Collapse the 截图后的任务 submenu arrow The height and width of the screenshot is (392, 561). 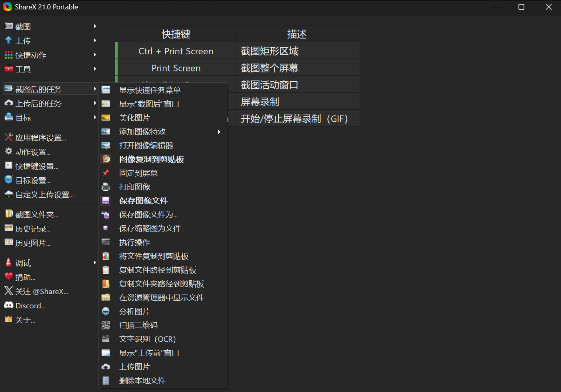pyautogui.click(x=95, y=89)
